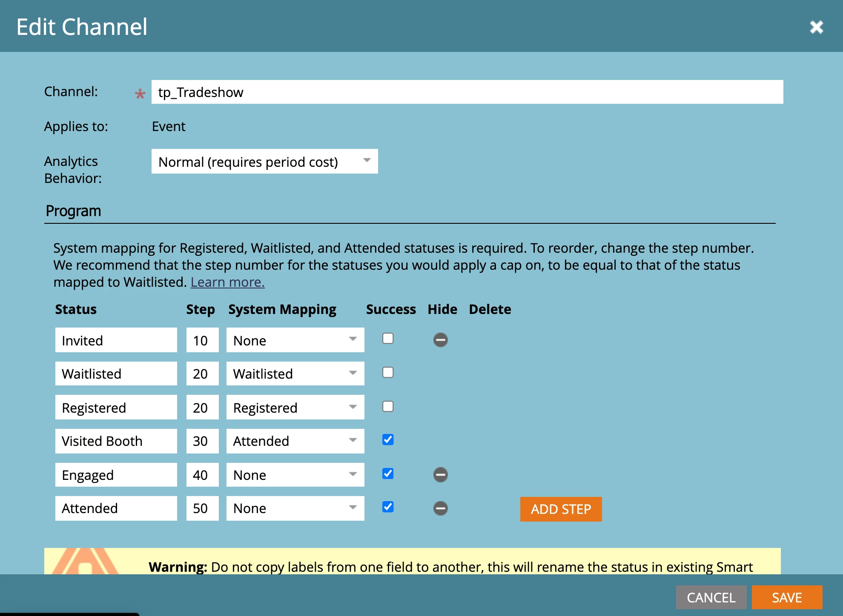Uncheck Success for Visited Booth row
Image resolution: width=843 pixels, height=616 pixels.
[x=388, y=439]
